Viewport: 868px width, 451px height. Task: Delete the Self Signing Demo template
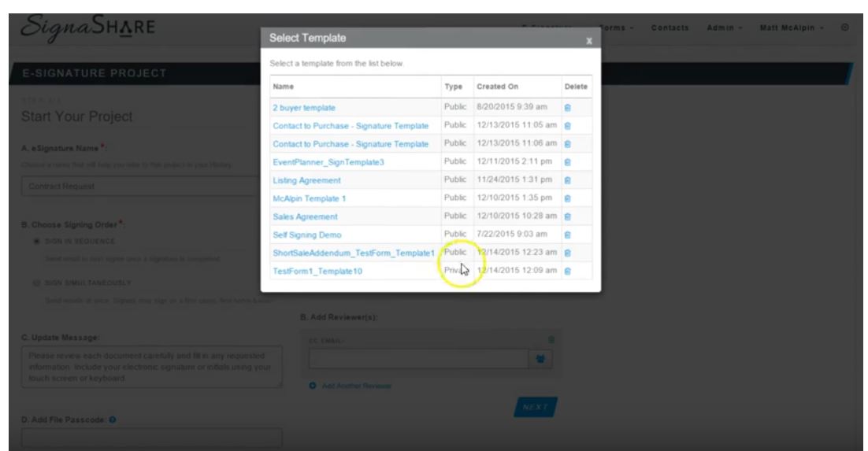pyautogui.click(x=567, y=235)
